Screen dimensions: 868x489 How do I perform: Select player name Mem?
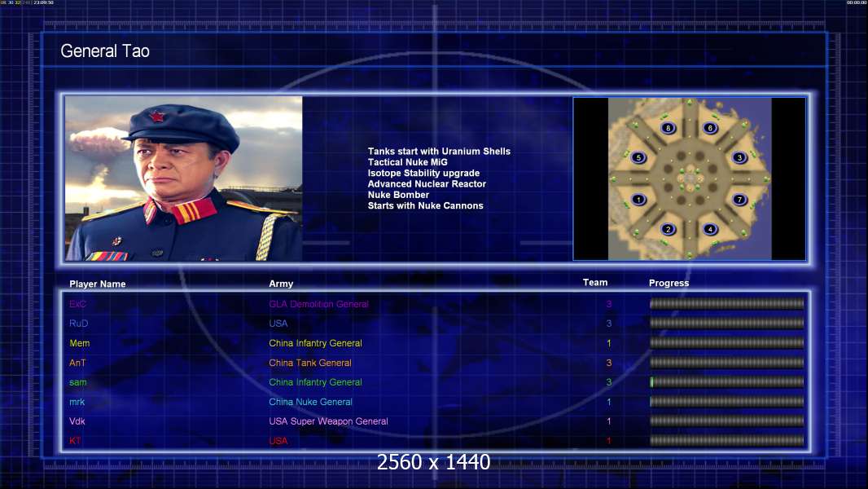(x=80, y=343)
